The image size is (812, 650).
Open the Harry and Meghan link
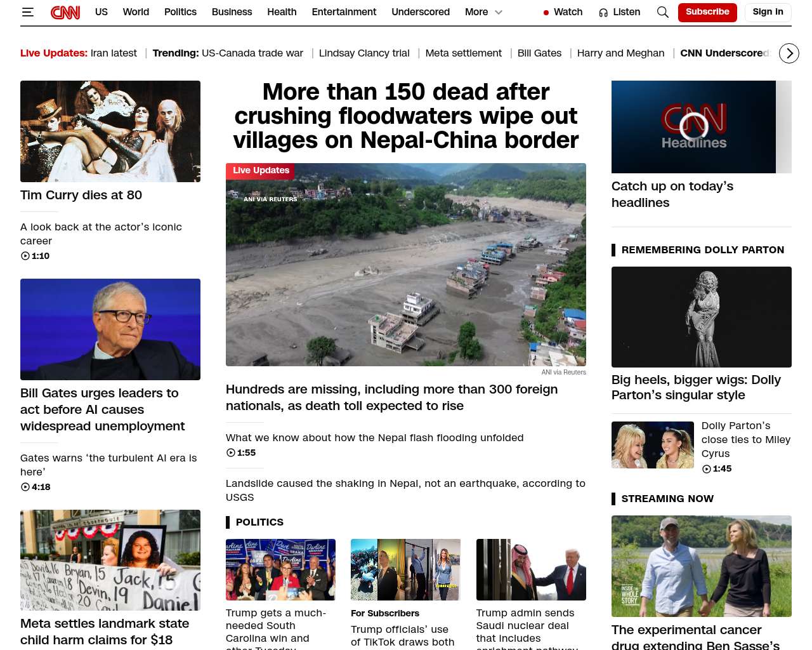(x=621, y=53)
